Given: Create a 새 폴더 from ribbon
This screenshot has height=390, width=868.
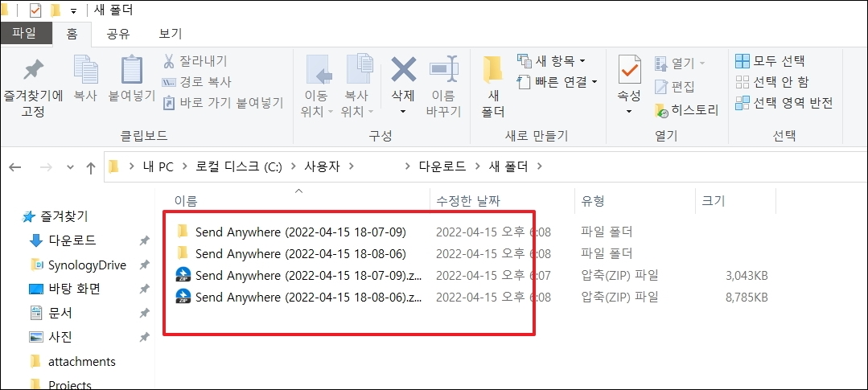Looking at the screenshot, I should (492, 86).
